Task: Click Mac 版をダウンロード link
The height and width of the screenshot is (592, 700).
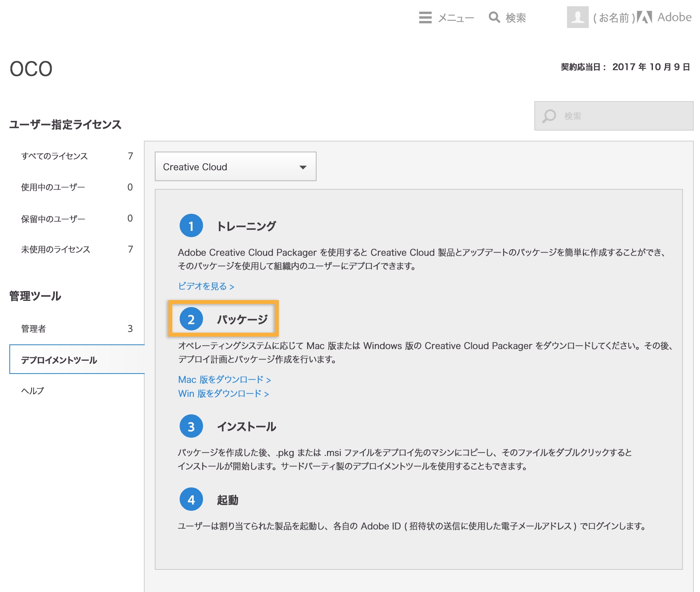Action: click(x=224, y=380)
